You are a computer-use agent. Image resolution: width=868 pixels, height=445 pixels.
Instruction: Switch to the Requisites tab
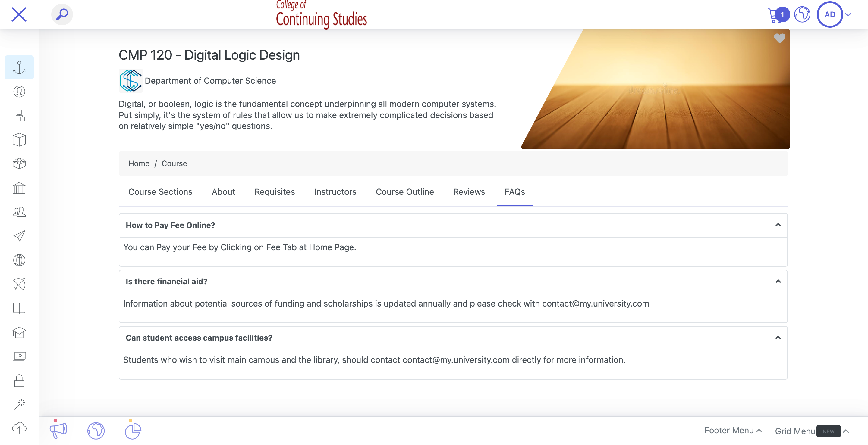point(275,191)
